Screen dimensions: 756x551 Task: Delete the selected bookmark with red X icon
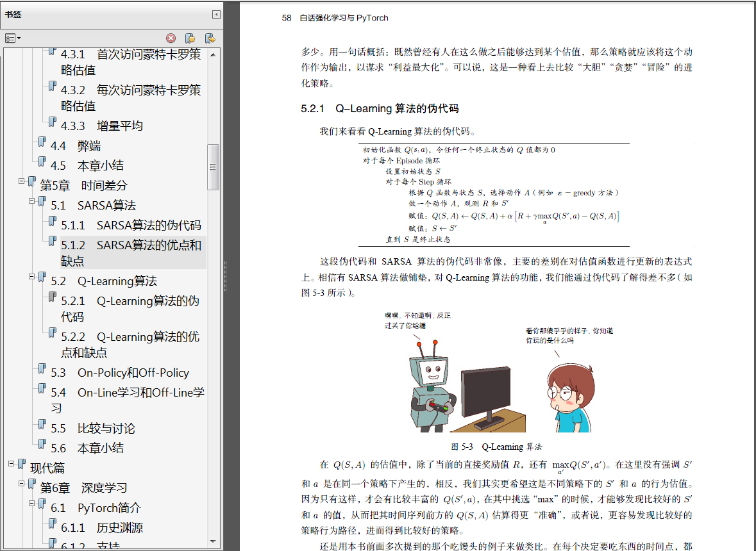click(171, 38)
